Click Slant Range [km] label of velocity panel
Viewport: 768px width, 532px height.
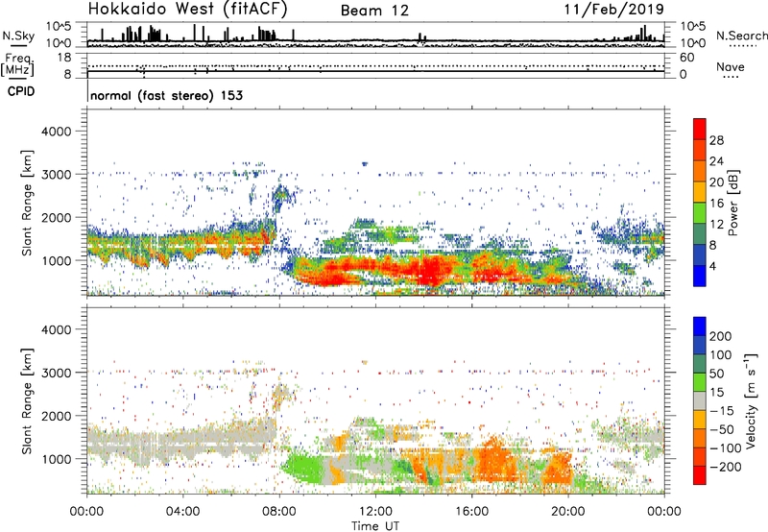(27, 401)
